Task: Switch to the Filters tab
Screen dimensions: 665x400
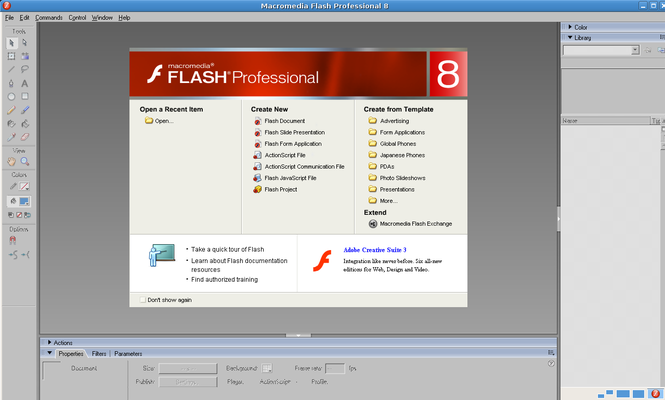Action: coord(99,353)
